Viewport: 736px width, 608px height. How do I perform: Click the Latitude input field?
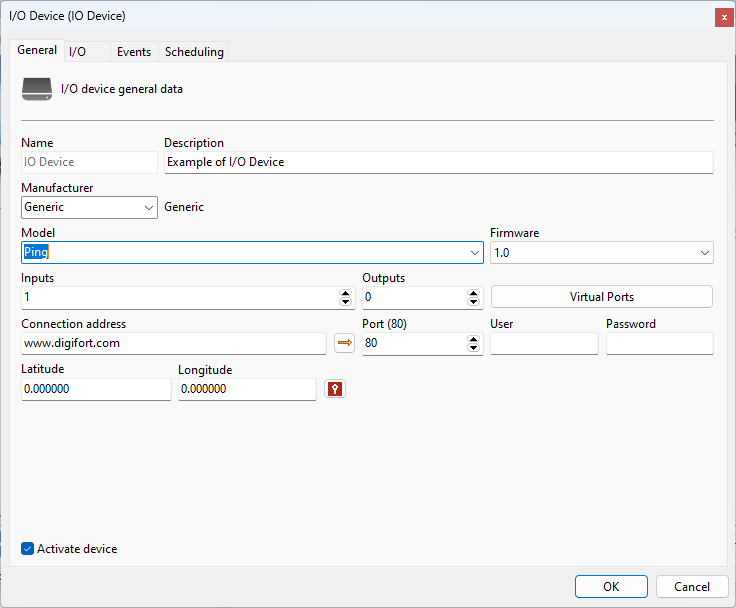pos(96,389)
